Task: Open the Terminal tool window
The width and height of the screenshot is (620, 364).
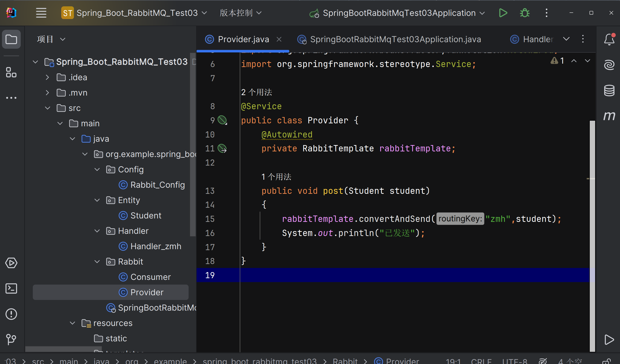Action: click(x=11, y=288)
